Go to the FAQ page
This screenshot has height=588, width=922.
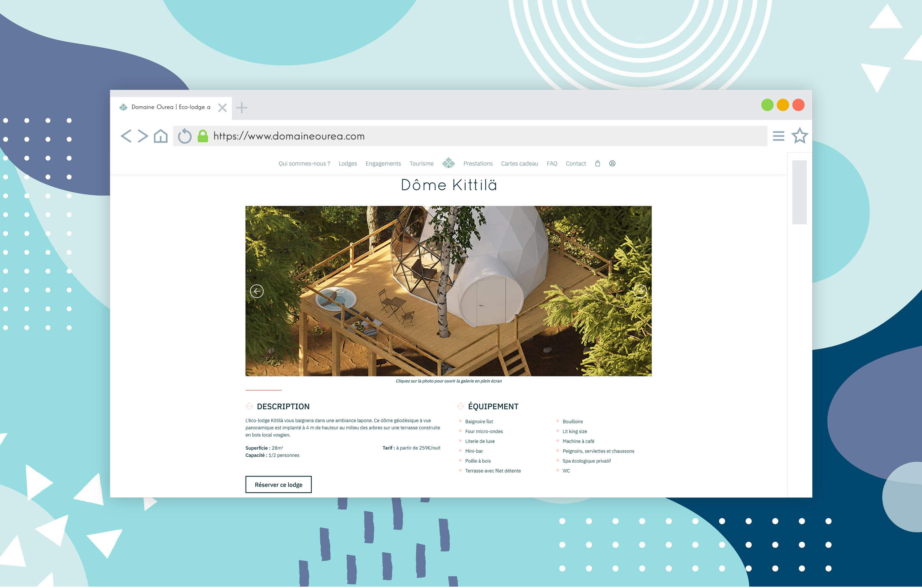click(552, 164)
